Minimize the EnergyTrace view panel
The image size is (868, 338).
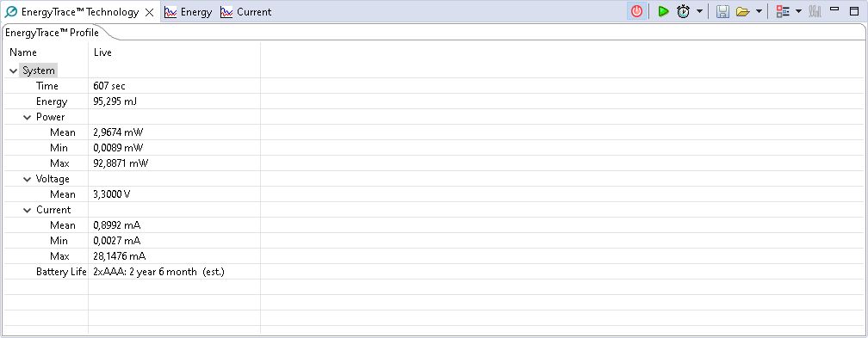834,9
